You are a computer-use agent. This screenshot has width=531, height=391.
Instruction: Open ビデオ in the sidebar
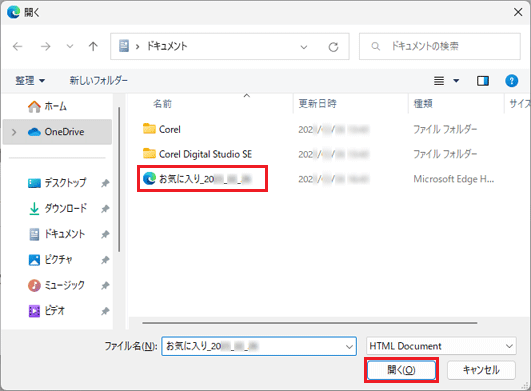[x=46, y=311]
